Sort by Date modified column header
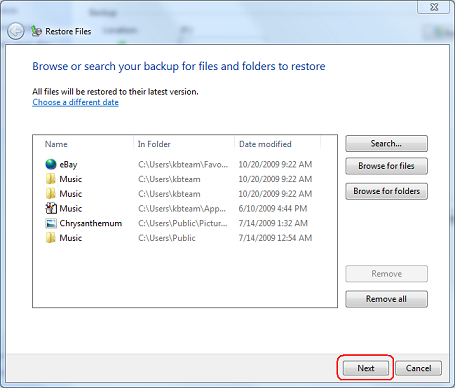The image size is (455, 388). (265, 144)
